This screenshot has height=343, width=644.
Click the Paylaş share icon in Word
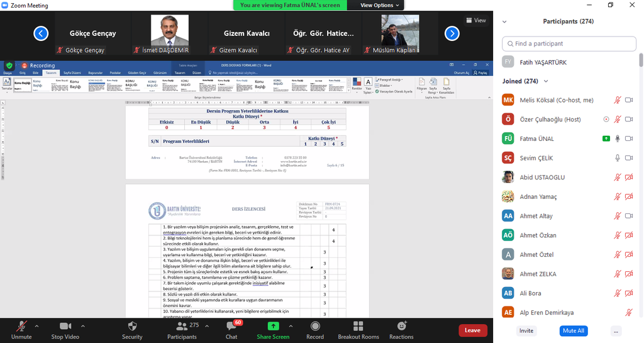point(480,73)
